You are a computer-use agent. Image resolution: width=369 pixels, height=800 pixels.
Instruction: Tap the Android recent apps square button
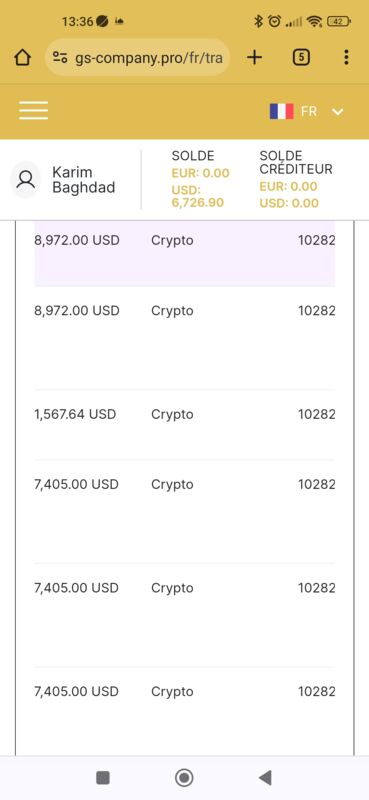pyautogui.click(x=103, y=778)
